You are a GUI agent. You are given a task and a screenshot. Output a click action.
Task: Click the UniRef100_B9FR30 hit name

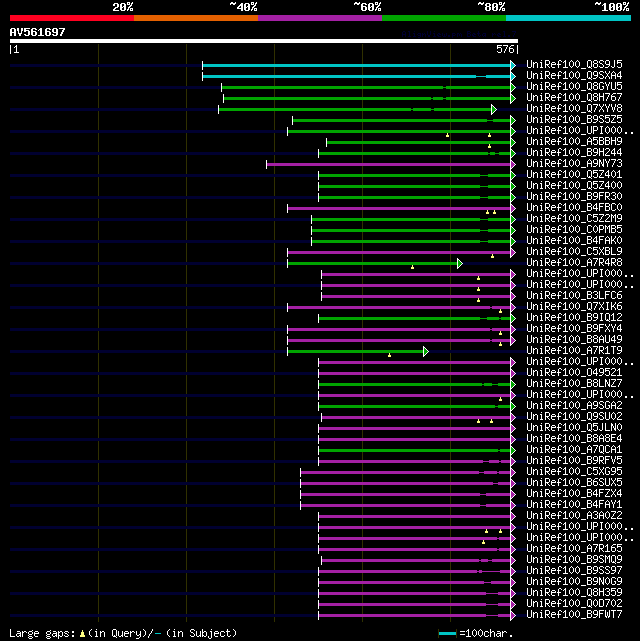[574, 197]
